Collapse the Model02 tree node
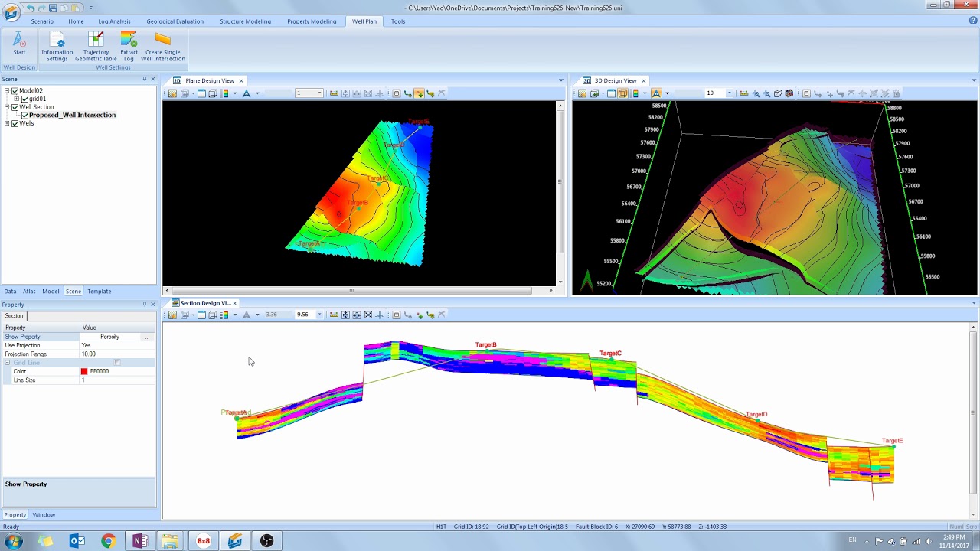Screen dimensions: 980x551 click(7, 91)
